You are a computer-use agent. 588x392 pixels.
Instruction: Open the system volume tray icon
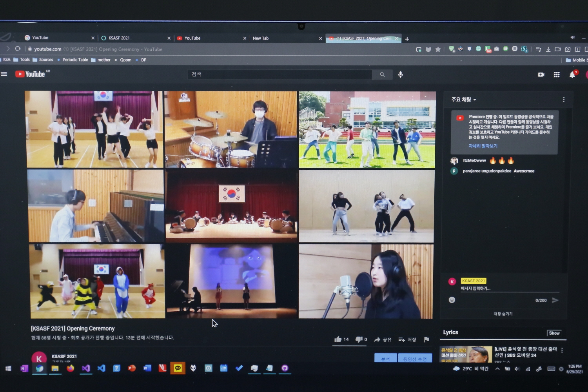click(x=517, y=369)
